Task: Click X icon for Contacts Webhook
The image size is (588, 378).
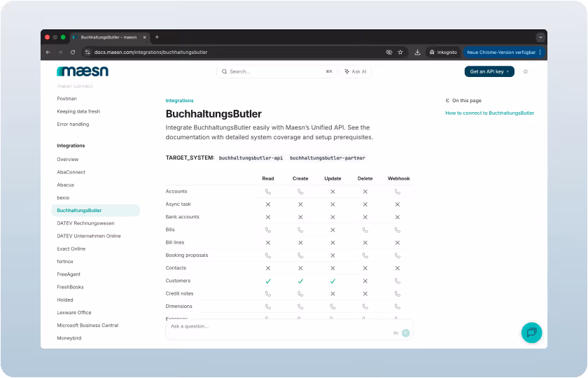Action: (x=398, y=268)
